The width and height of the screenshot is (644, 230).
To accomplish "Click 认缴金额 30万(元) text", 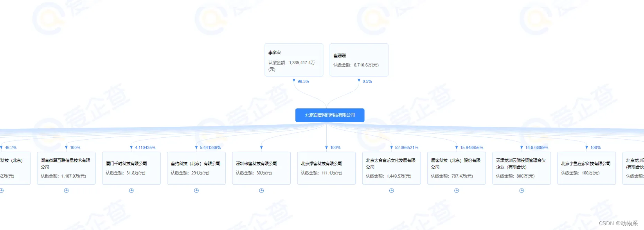I will (x=254, y=173).
